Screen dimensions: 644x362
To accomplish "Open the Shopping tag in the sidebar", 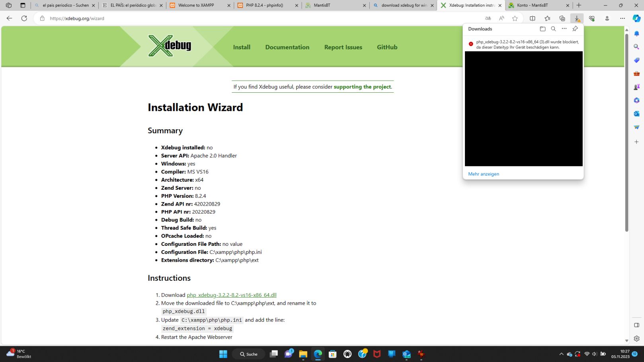I will point(636,60).
